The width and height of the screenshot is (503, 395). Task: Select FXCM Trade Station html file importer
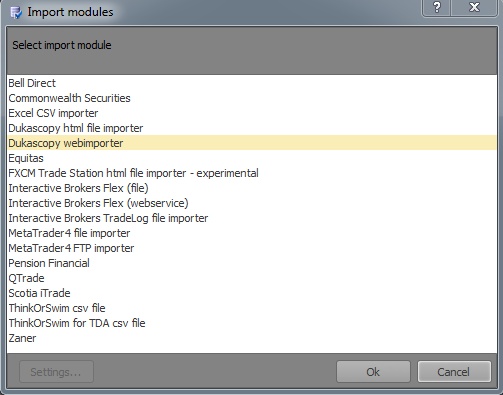(252, 173)
